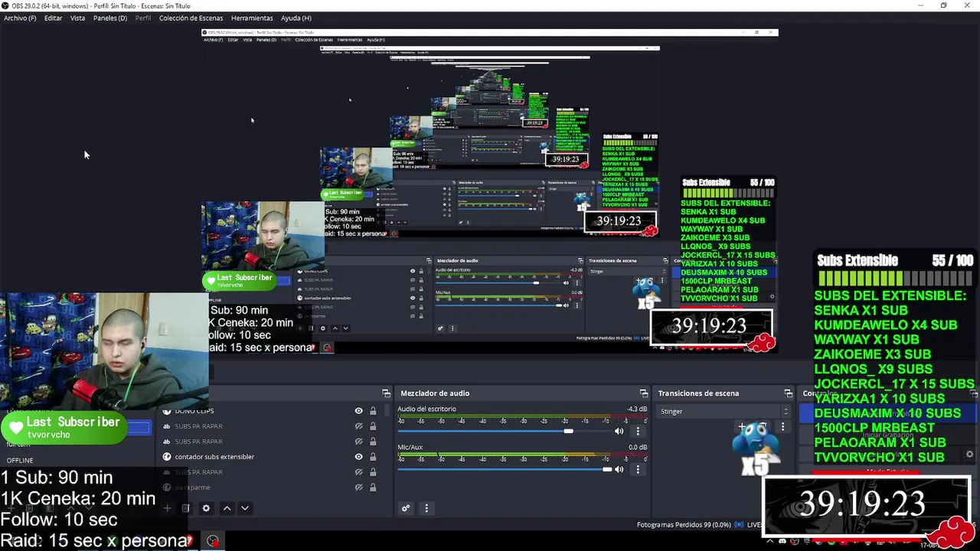Open the Colección de Escenas menu
Image resolution: width=980 pixels, height=551 pixels.
[x=191, y=18]
